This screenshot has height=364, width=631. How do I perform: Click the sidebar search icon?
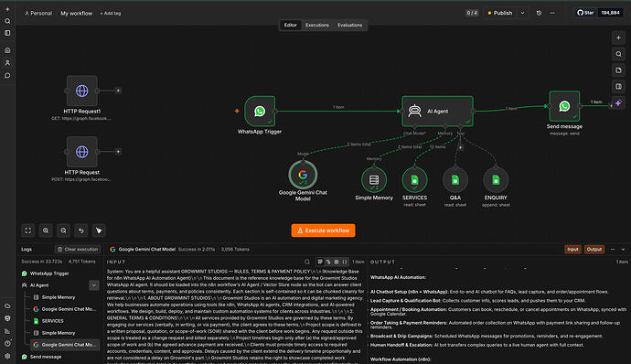point(7,21)
